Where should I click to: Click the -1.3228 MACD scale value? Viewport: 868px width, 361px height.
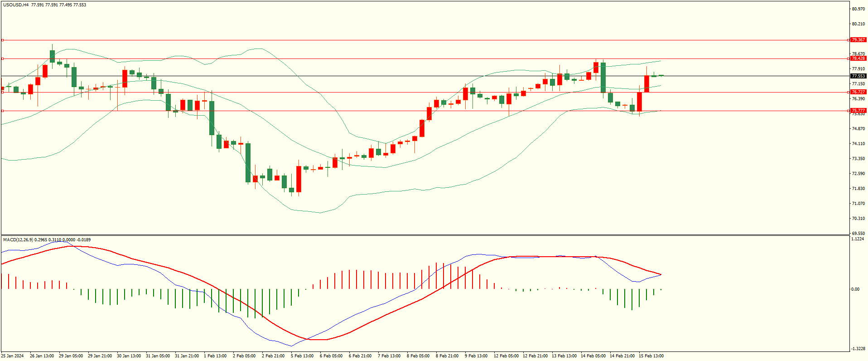click(858, 348)
